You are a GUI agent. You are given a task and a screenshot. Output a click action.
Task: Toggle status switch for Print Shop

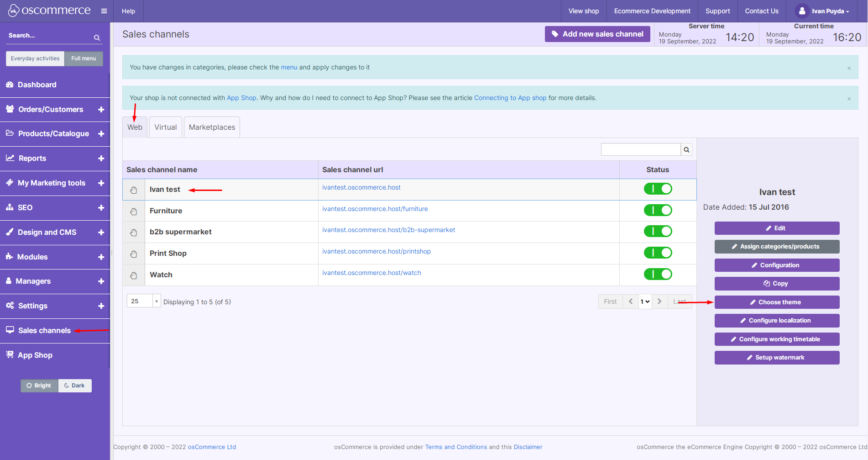658,253
